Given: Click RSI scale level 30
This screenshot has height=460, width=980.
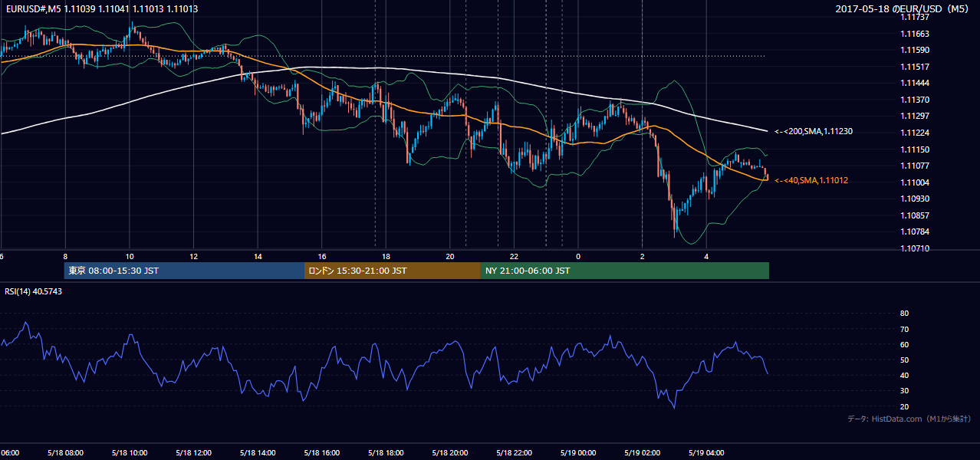Looking at the screenshot, I should point(905,391).
